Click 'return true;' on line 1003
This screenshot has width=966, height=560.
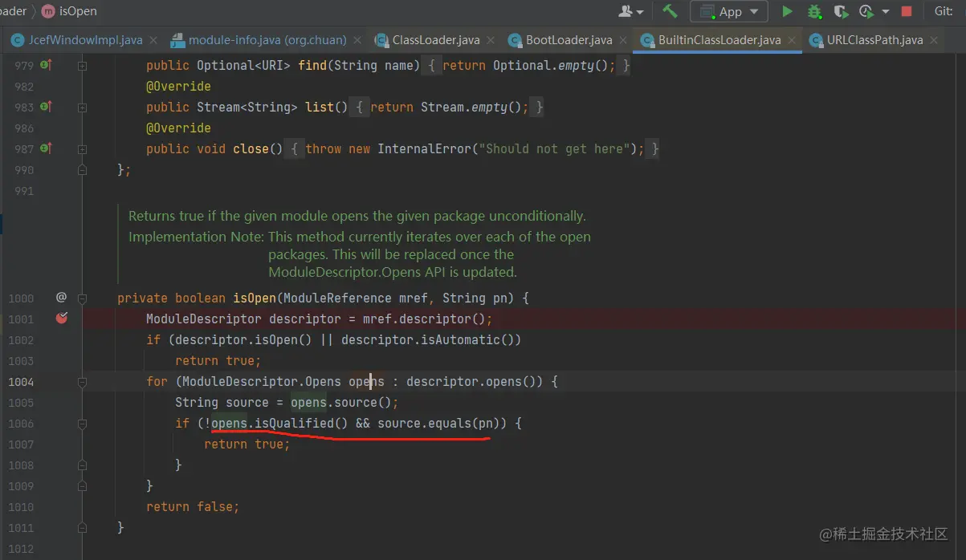pos(218,360)
